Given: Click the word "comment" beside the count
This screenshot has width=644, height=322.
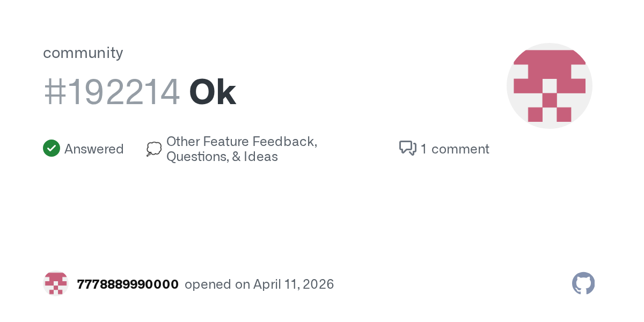Looking at the screenshot, I should [x=460, y=149].
